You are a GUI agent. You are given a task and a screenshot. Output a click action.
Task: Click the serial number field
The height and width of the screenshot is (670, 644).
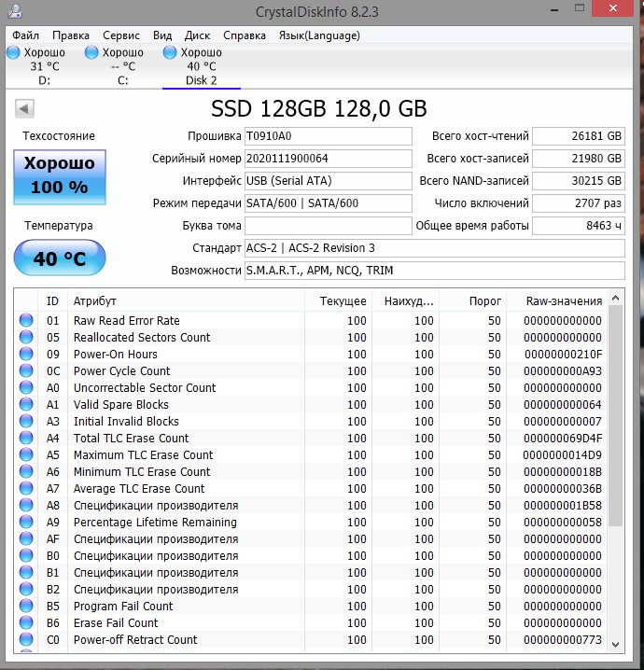328,159
